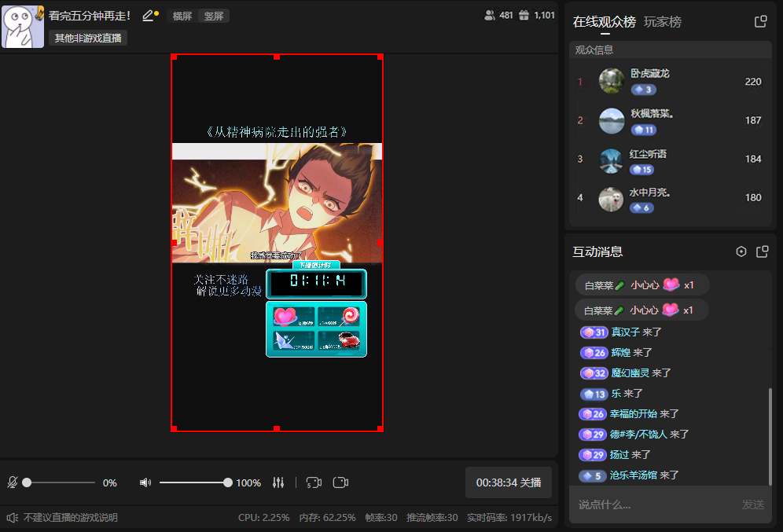Pop out the 互动消息 panel
This screenshot has width=783, height=532.
coord(761,251)
